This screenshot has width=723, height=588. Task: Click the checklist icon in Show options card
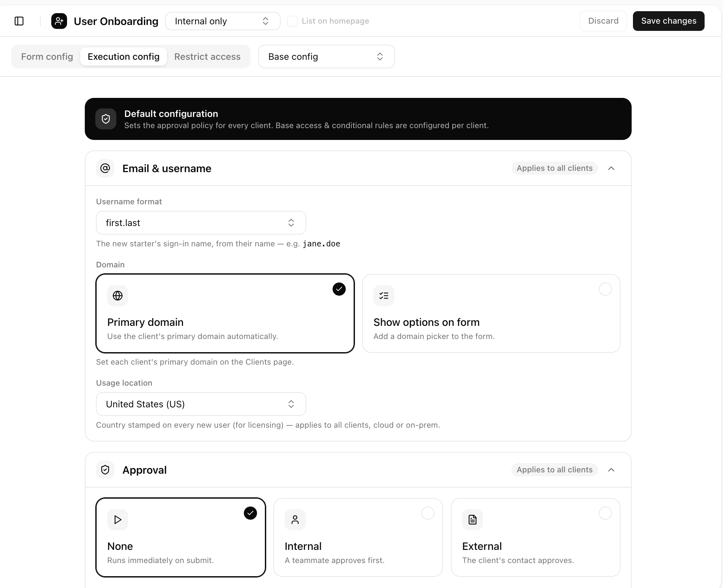384,296
